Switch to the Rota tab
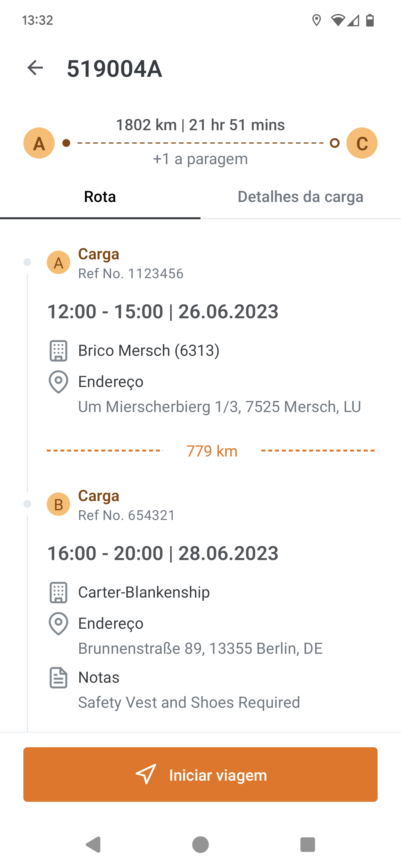401x868 pixels. (x=100, y=197)
